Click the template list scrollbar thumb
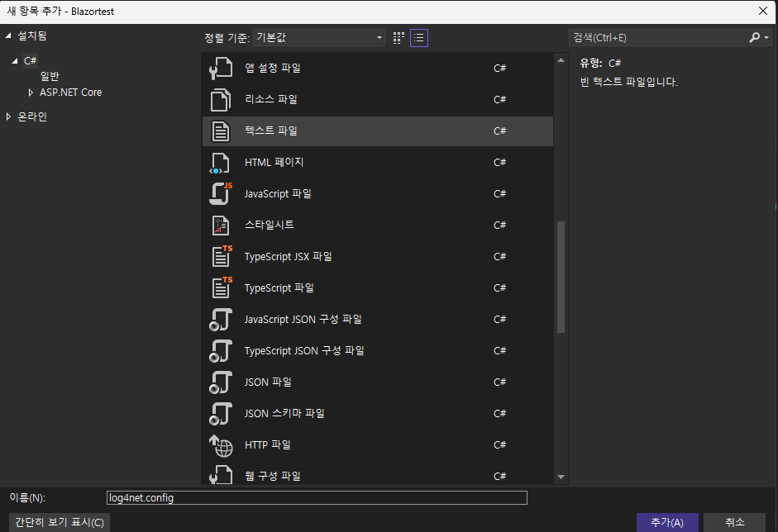This screenshot has width=778, height=532. click(561, 277)
